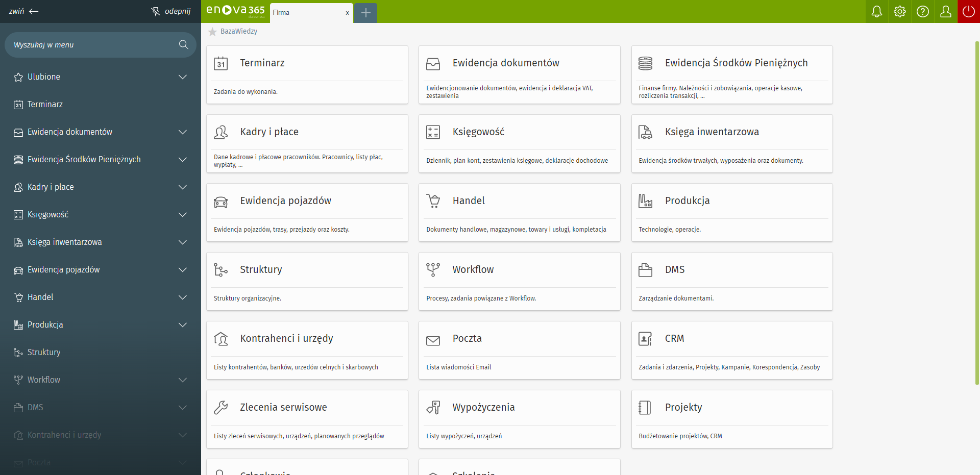Open a new tab with plus button
The width and height of the screenshot is (980, 475).
[x=365, y=13]
